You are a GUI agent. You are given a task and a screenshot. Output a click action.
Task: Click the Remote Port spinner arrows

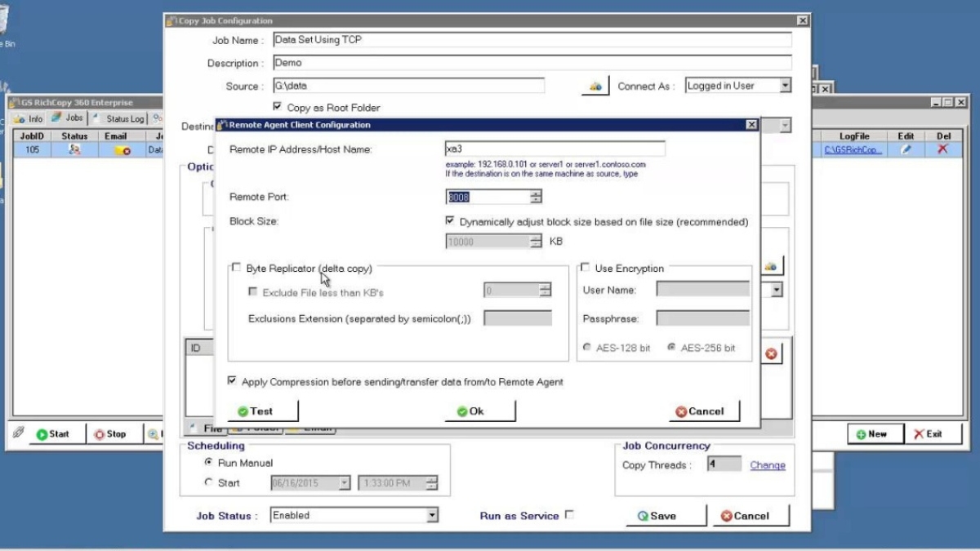click(536, 197)
